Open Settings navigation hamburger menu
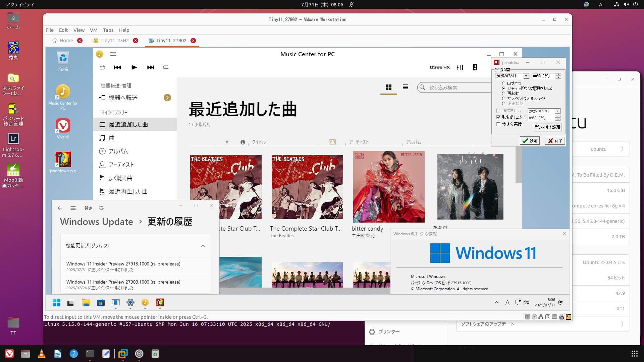The height and width of the screenshot is (362, 644). [73, 208]
